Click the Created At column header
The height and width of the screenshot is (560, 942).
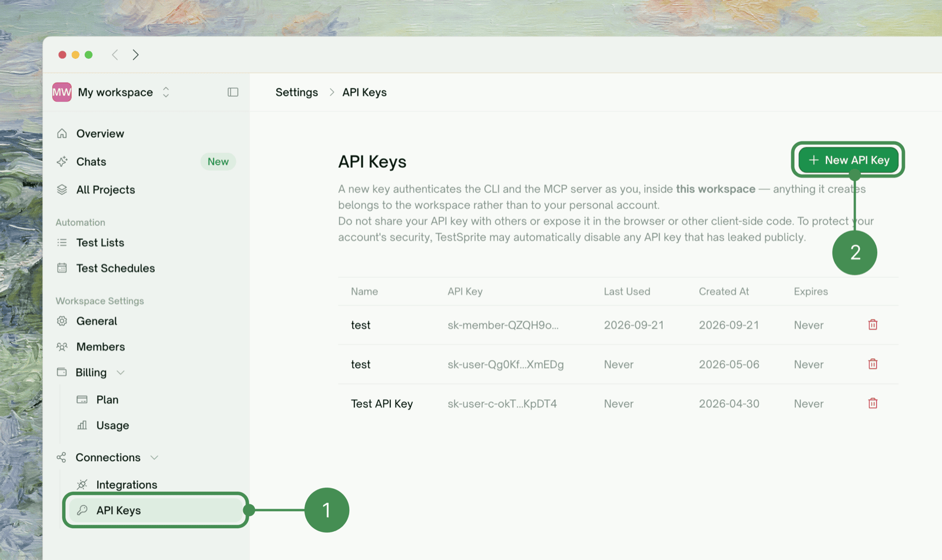(724, 291)
